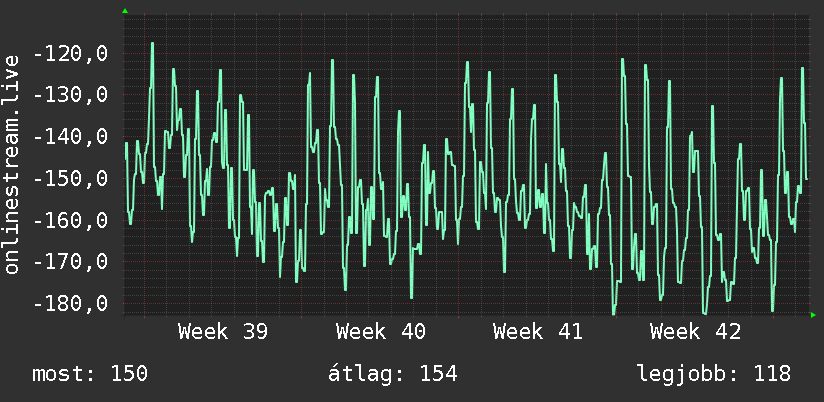Click the -160,0 y-axis label
This screenshot has width=824, height=402.
pyautogui.click(x=70, y=220)
